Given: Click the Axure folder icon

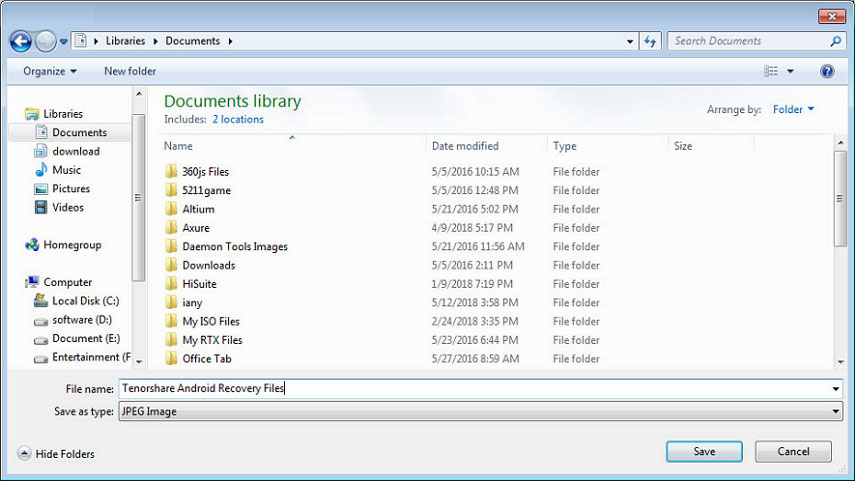Looking at the screenshot, I should click(171, 228).
